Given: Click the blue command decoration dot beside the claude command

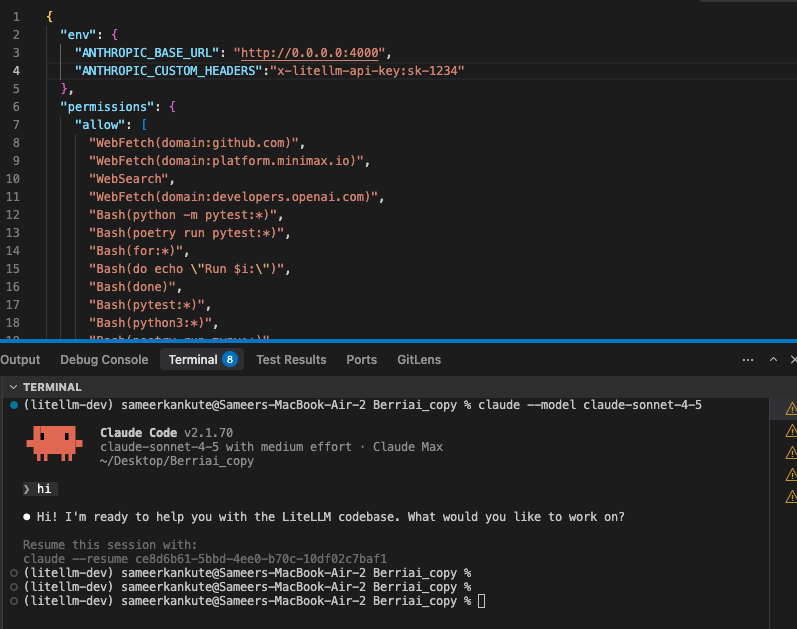Looking at the screenshot, I should click(x=14, y=405).
